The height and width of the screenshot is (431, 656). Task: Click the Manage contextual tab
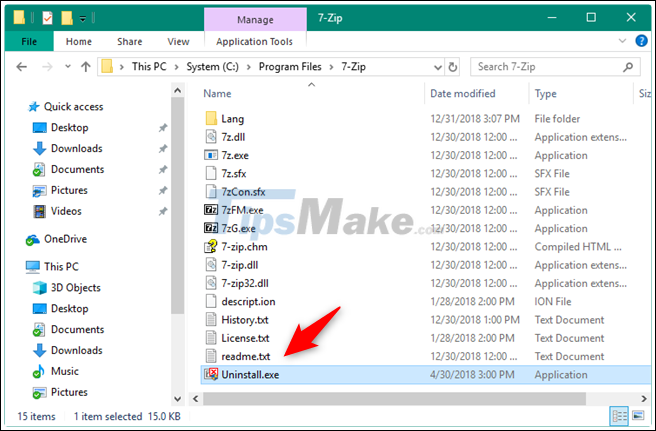click(x=255, y=20)
